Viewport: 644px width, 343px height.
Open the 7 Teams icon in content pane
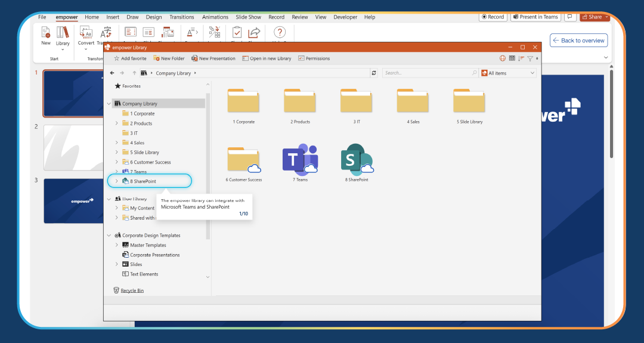click(x=300, y=159)
